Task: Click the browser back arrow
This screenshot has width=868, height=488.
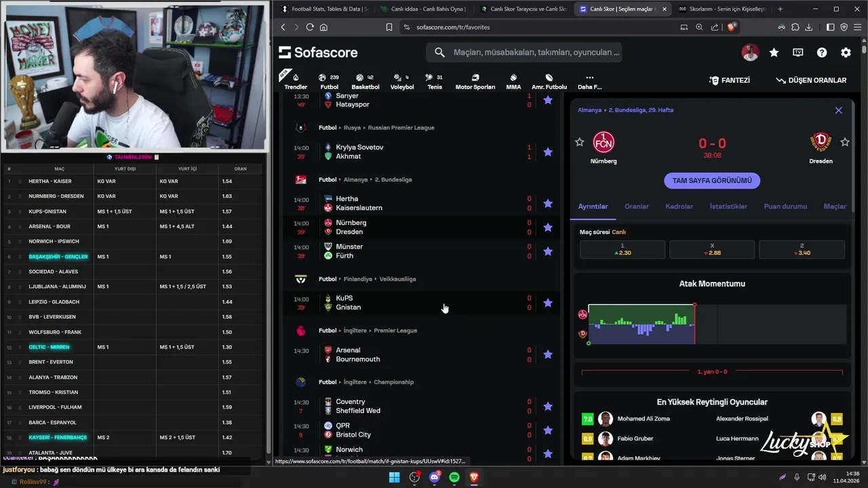Action: [283, 27]
